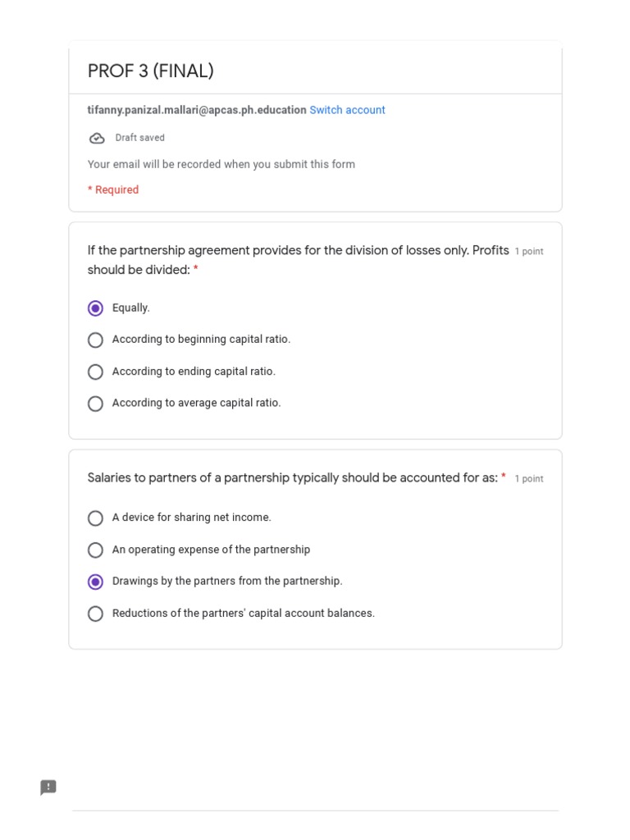Pick 'Reductions of the partners' capital' option
Viewport: 630px width, 840px height.
pos(95,614)
